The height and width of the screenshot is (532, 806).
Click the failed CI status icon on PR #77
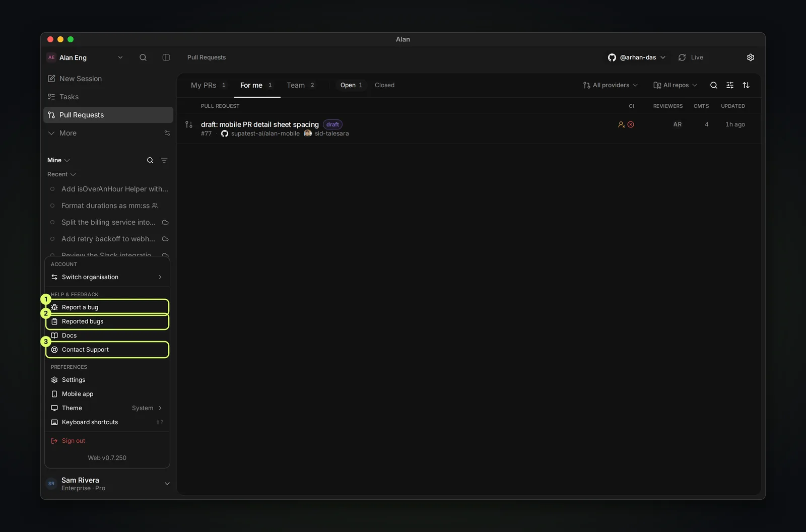click(x=631, y=124)
